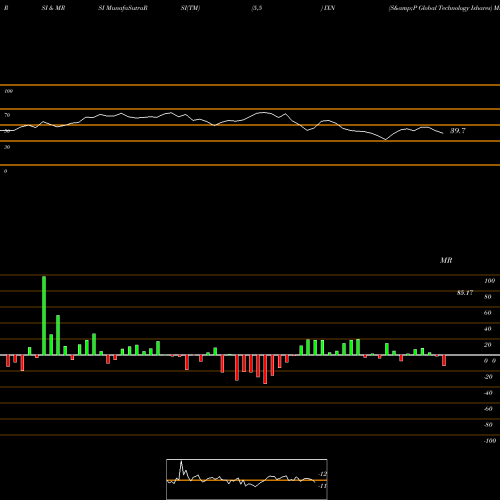This screenshot has width=500, height=500.
Task: Click the MR axis label 20
Action: click(487, 345)
